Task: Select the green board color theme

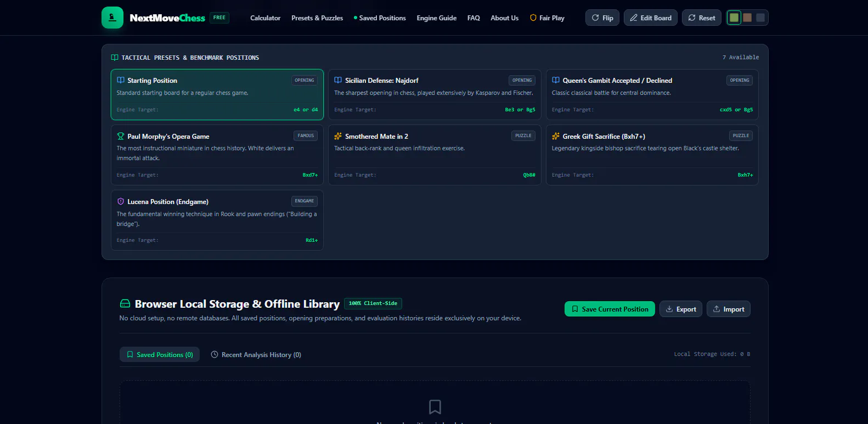Action: [734, 18]
